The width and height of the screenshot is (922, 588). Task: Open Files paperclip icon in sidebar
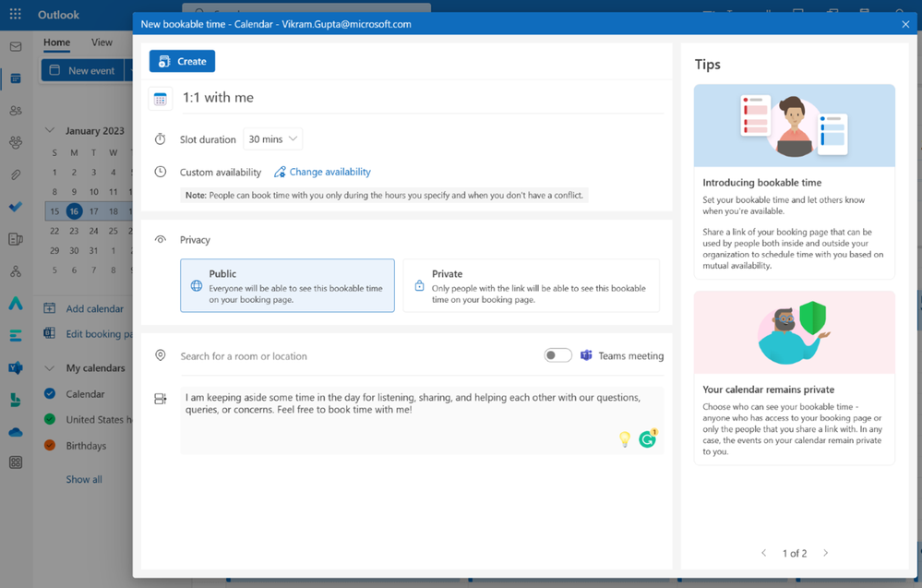[x=16, y=174]
